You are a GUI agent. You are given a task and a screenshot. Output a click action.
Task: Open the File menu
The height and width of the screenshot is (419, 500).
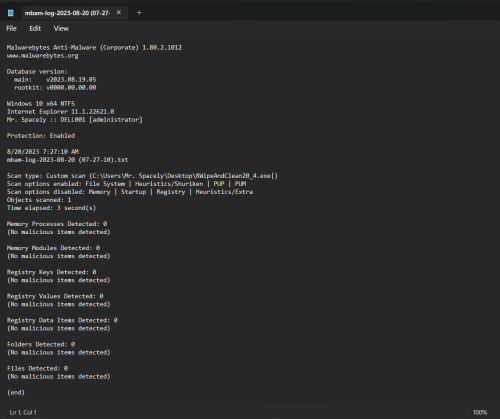(11, 29)
